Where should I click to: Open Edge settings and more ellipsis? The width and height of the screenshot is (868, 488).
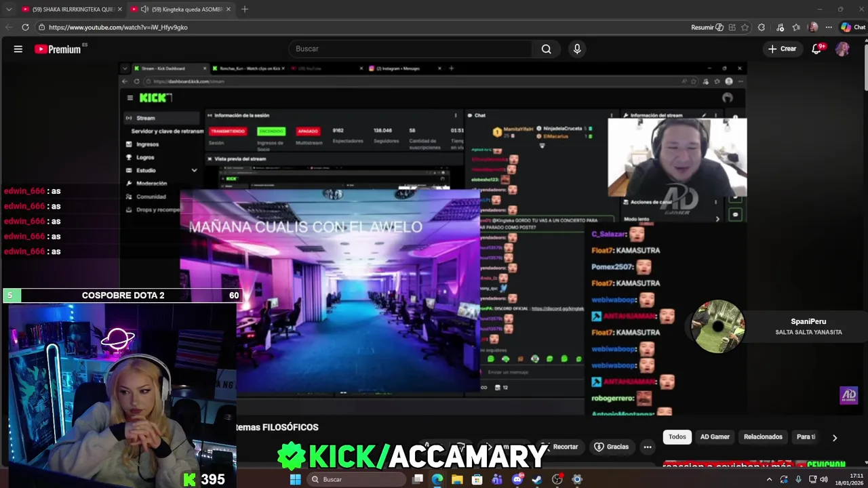(828, 27)
